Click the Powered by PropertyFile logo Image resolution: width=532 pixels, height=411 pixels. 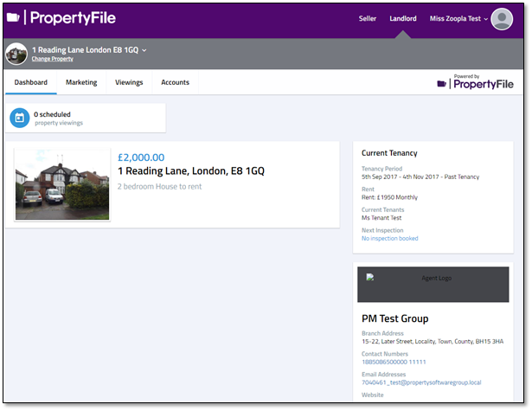point(475,82)
